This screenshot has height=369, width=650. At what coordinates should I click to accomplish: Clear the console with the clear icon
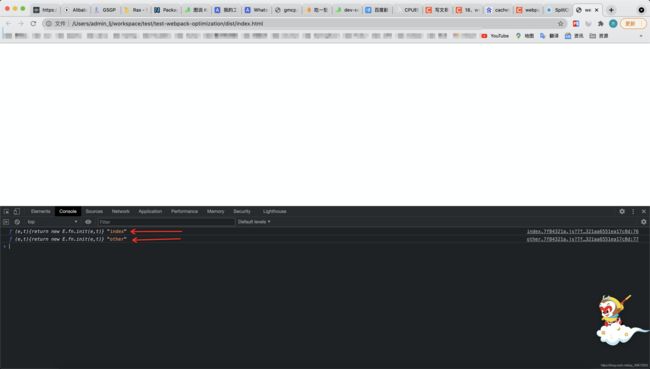[17, 222]
